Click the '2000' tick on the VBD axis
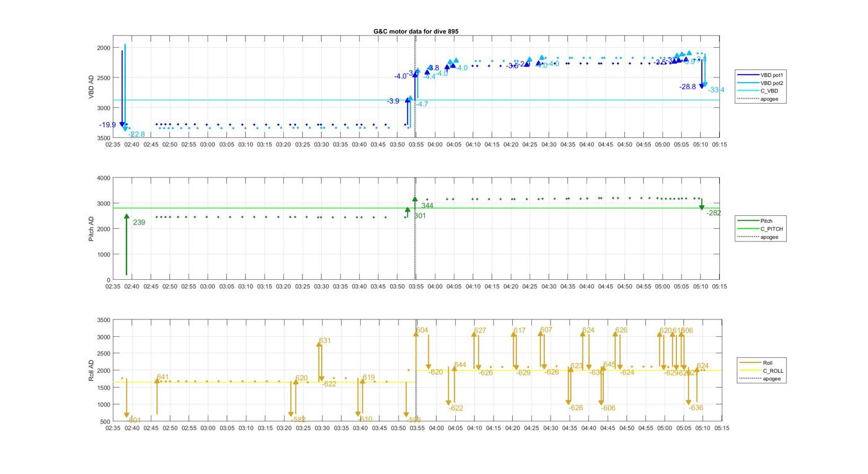This screenshot has height=474, width=868. 104,48
